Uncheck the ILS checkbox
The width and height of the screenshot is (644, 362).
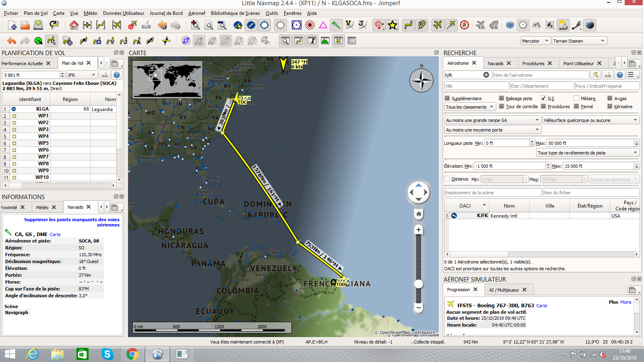point(543,98)
